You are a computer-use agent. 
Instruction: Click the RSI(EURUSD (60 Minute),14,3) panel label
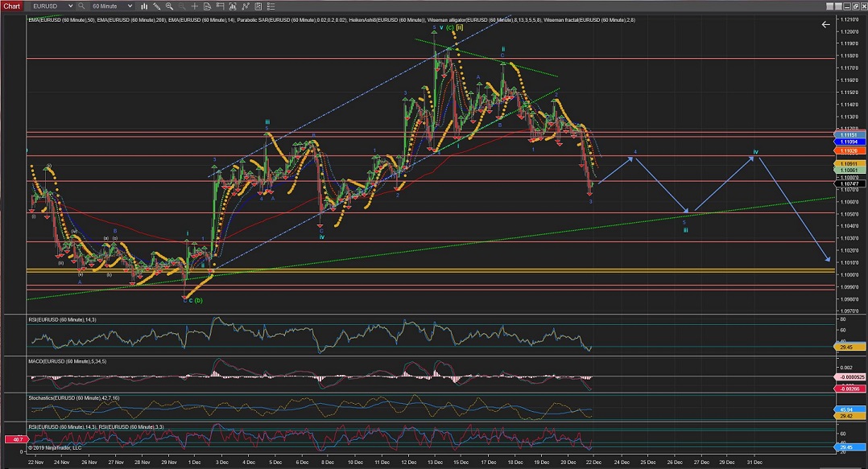coord(63,319)
